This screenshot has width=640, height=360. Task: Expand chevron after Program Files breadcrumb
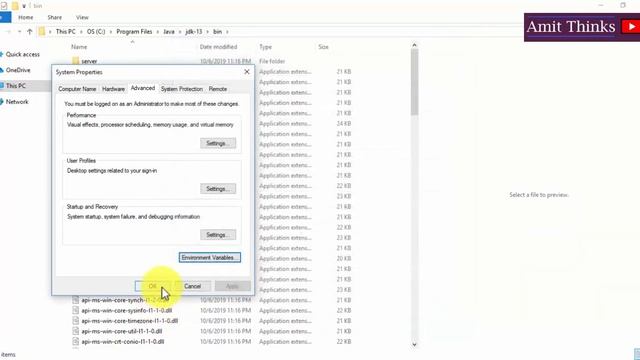click(x=157, y=31)
